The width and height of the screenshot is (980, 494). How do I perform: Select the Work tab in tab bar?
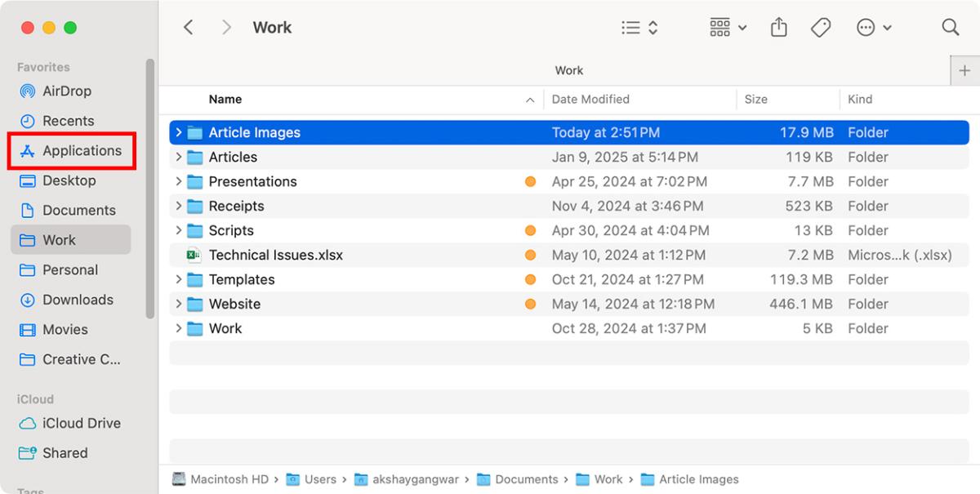click(569, 70)
